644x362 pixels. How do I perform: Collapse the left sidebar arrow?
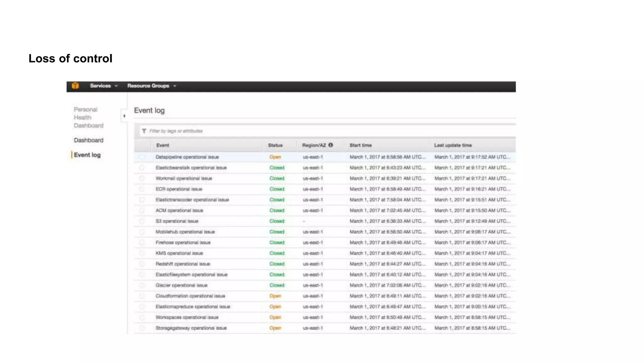pyautogui.click(x=124, y=116)
